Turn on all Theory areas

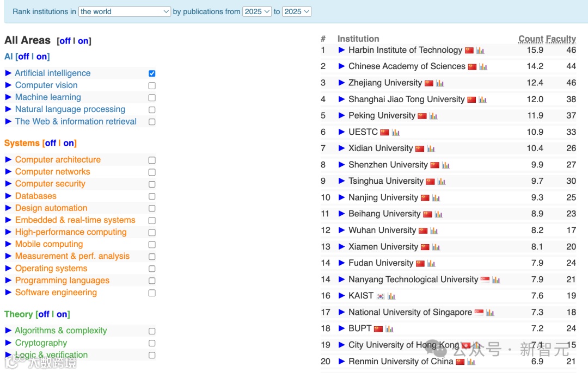[x=62, y=314]
